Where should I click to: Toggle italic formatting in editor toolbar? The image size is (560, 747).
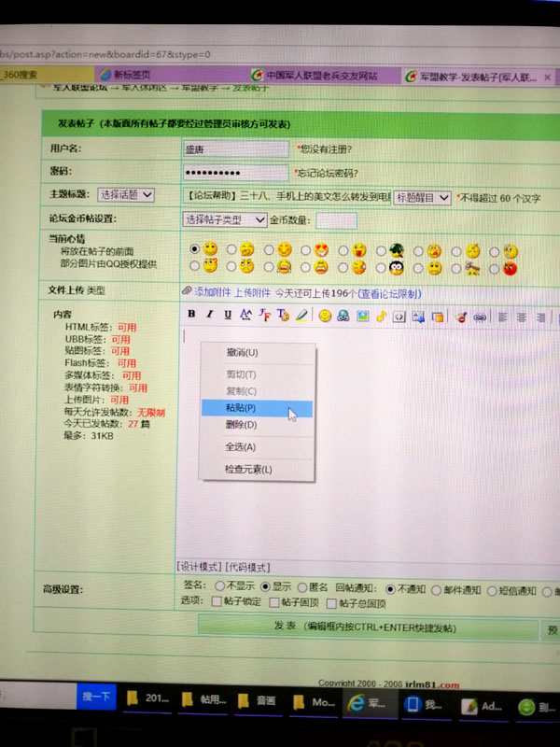(209, 314)
